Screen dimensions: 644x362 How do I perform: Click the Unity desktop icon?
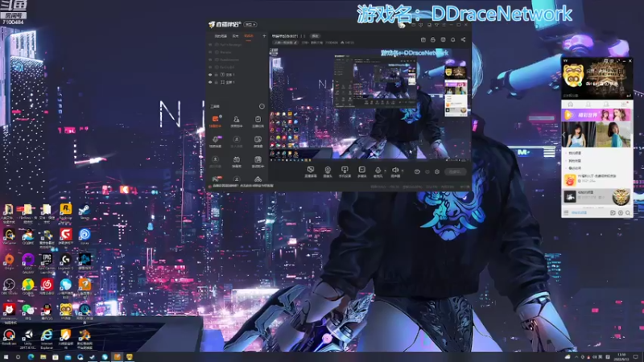pyautogui.click(x=28, y=339)
